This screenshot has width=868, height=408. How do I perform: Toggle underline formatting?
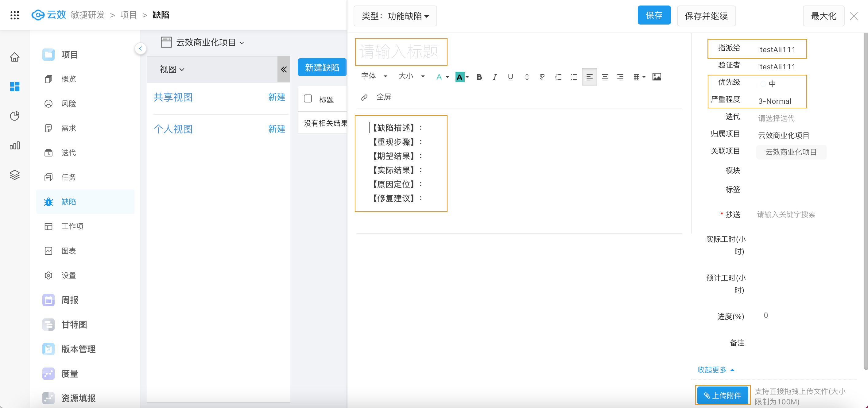point(510,77)
